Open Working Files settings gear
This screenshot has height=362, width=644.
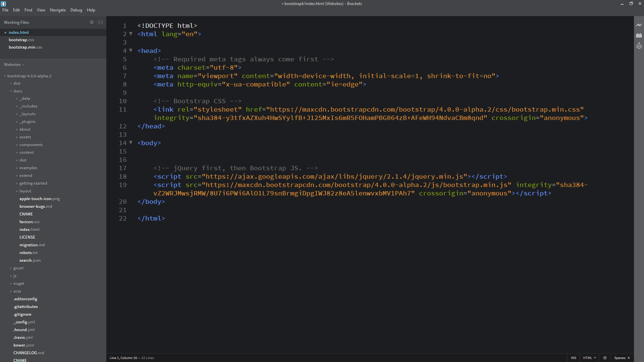[92, 22]
